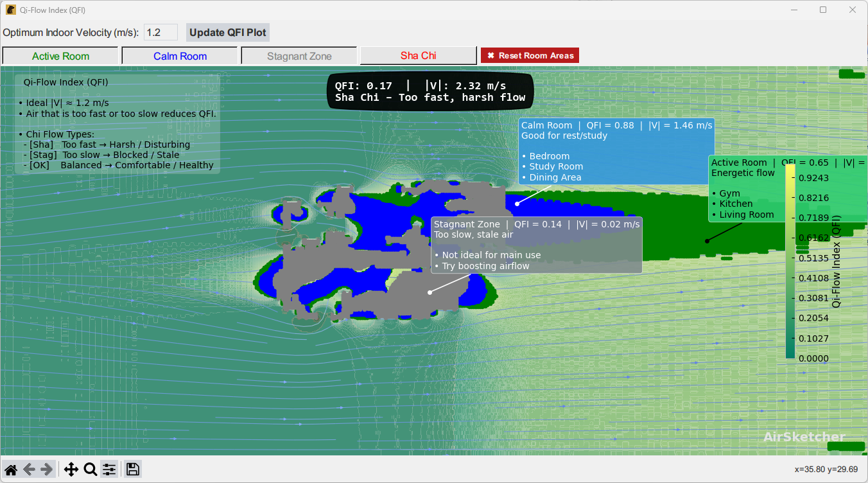
Task: Click the app icon in title bar
Action: click(x=11, y=10)
